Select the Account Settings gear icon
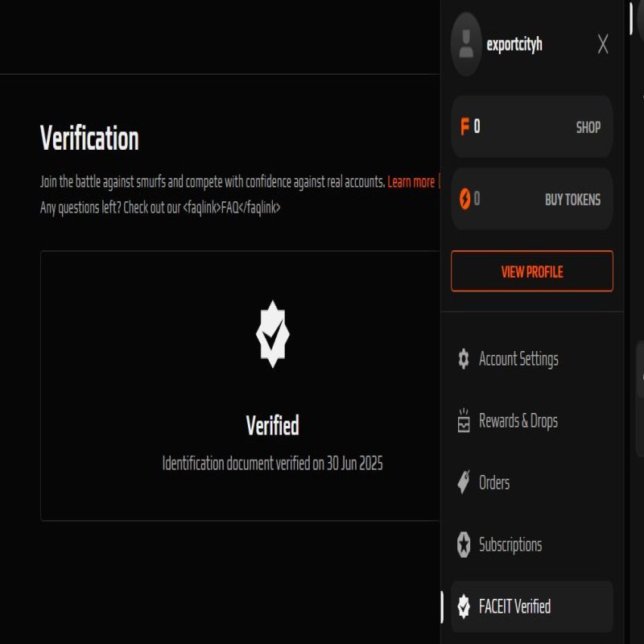 462,360
